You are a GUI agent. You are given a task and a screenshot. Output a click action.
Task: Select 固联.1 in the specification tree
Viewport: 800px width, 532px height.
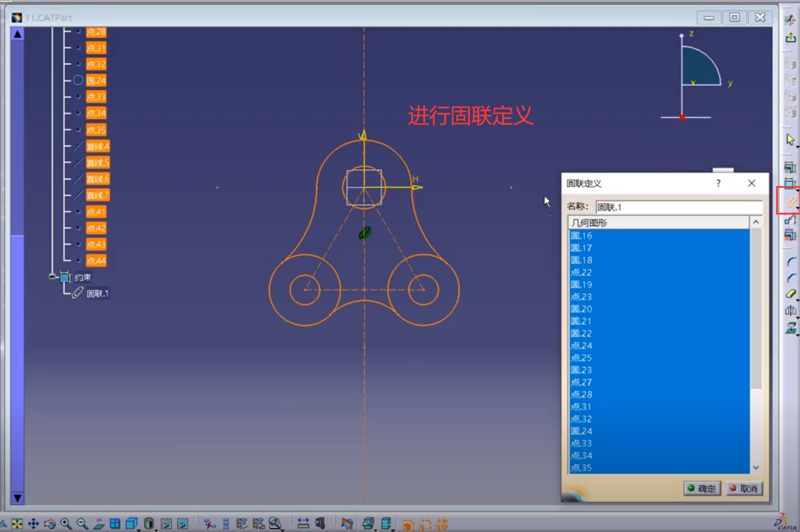(98, 294)
